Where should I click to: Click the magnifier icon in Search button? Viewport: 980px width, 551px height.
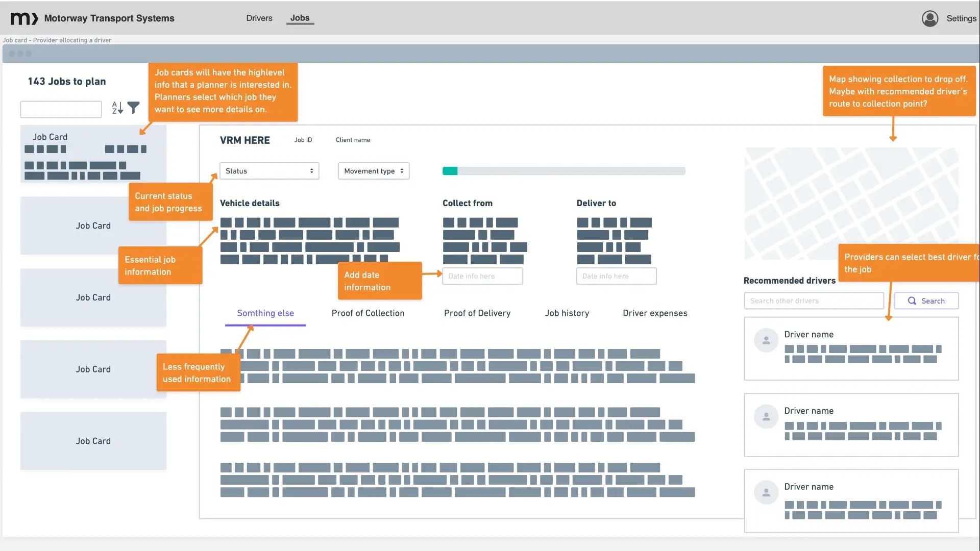pos(912,301)
